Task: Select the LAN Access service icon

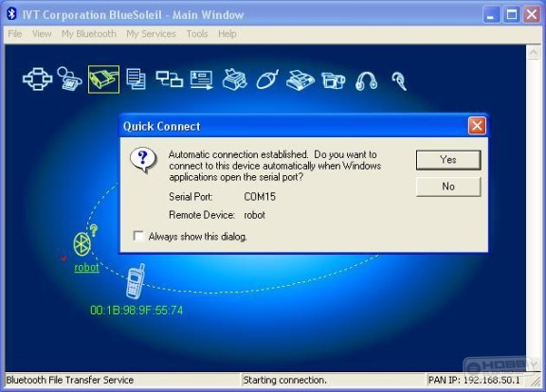Action: click(x=170, y=79)
